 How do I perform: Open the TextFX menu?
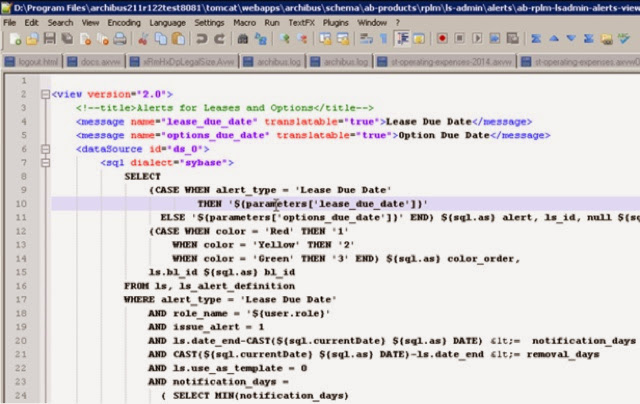coord(302,23)
